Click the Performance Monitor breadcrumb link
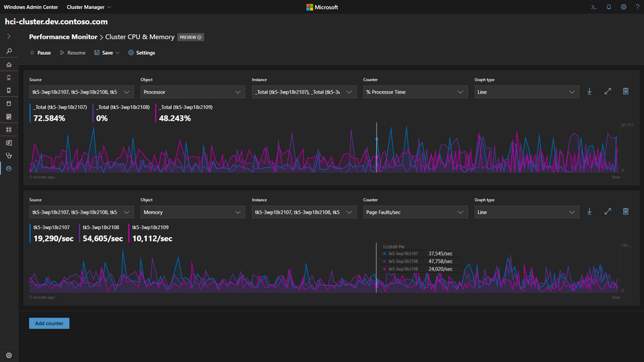The width and height of the screenshot is (644, 362). [63, 37]
